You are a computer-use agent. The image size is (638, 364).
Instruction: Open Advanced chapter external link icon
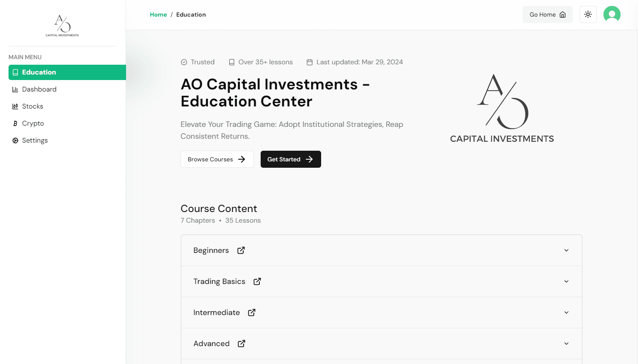(241, 344)
